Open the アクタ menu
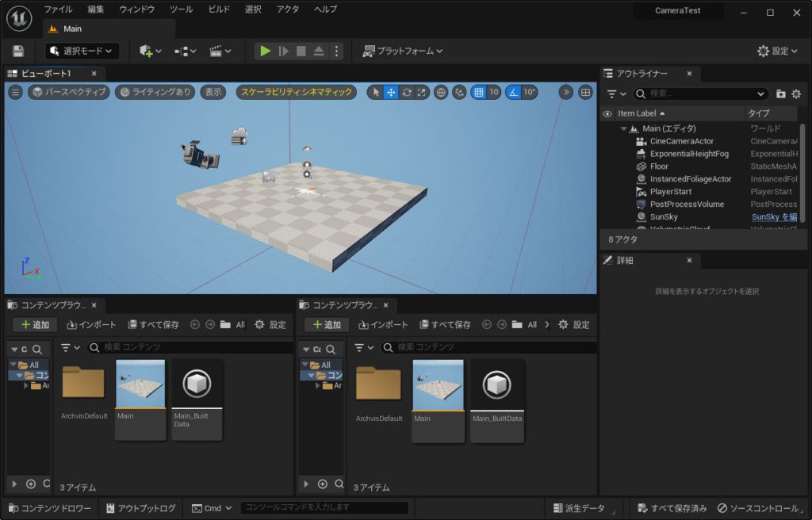The height and width of the screenshot is (520, 812). pos(287,10)
